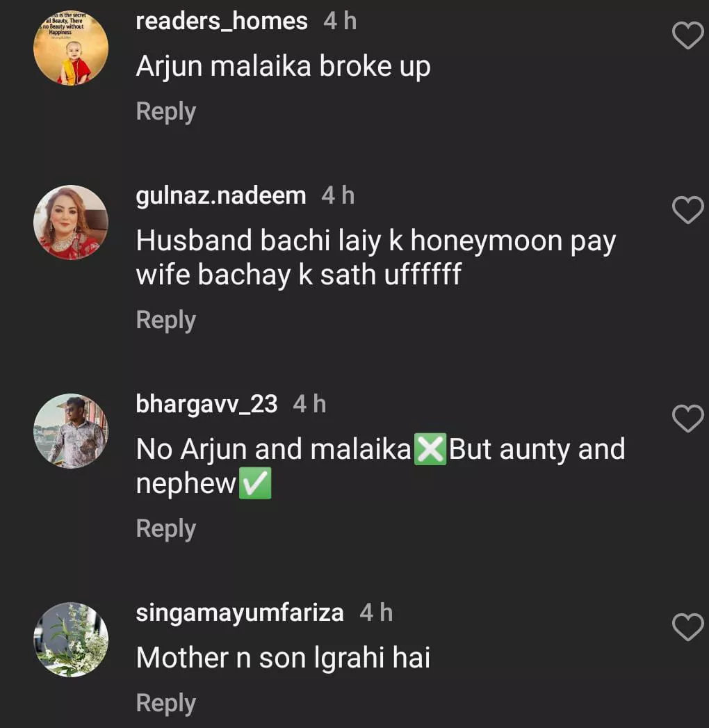This screenshot has height=728, width=709.
Task: Visit the gulnaz.nadeem username link
Action: coord(221,196)
